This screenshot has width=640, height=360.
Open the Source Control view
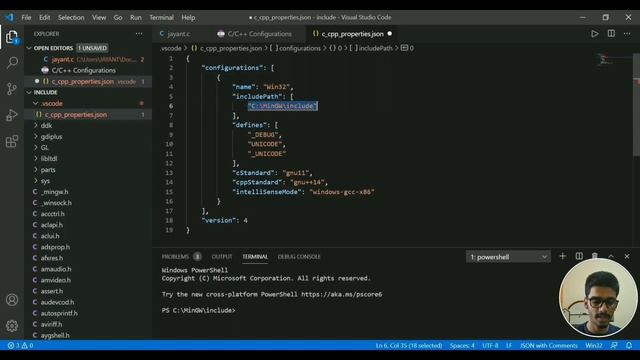(12, 89)
